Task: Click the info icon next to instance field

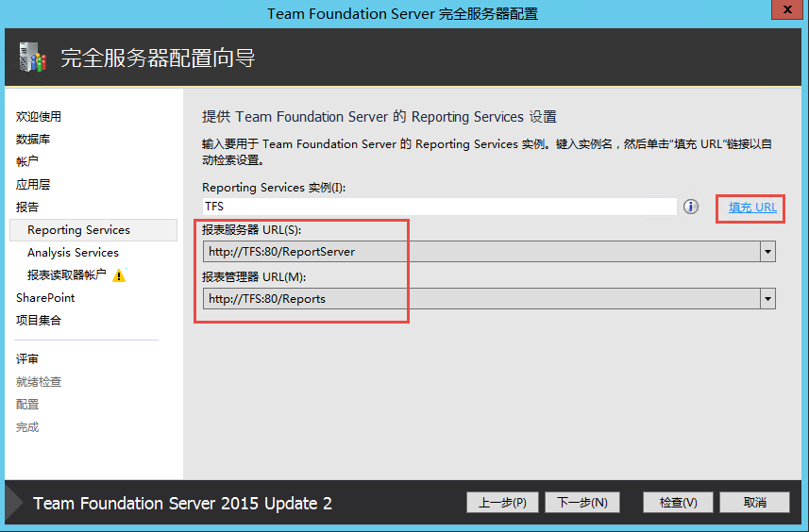Action: [691, 207]
